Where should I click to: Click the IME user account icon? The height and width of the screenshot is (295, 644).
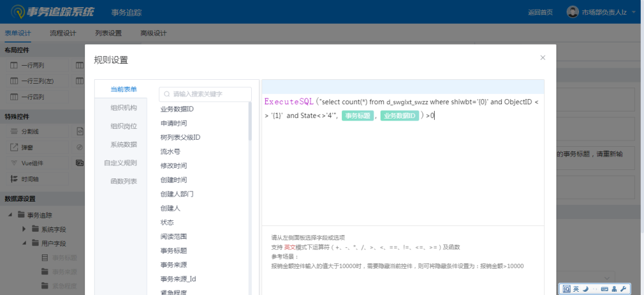coord(614,289)
